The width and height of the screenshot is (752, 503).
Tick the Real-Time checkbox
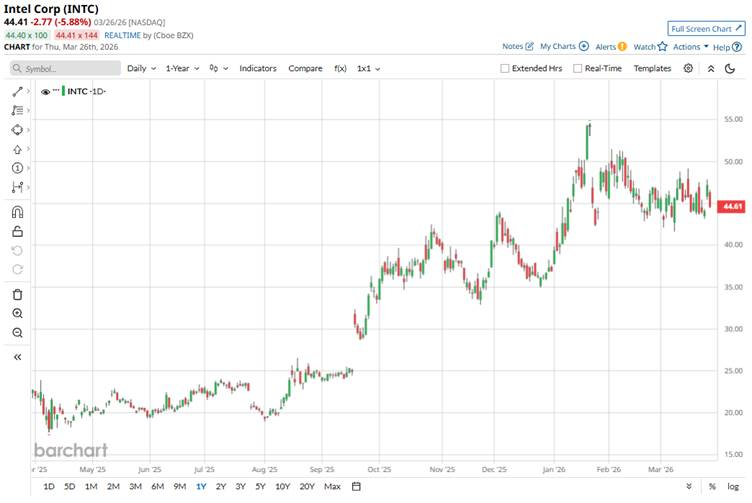tap(578, 68)
